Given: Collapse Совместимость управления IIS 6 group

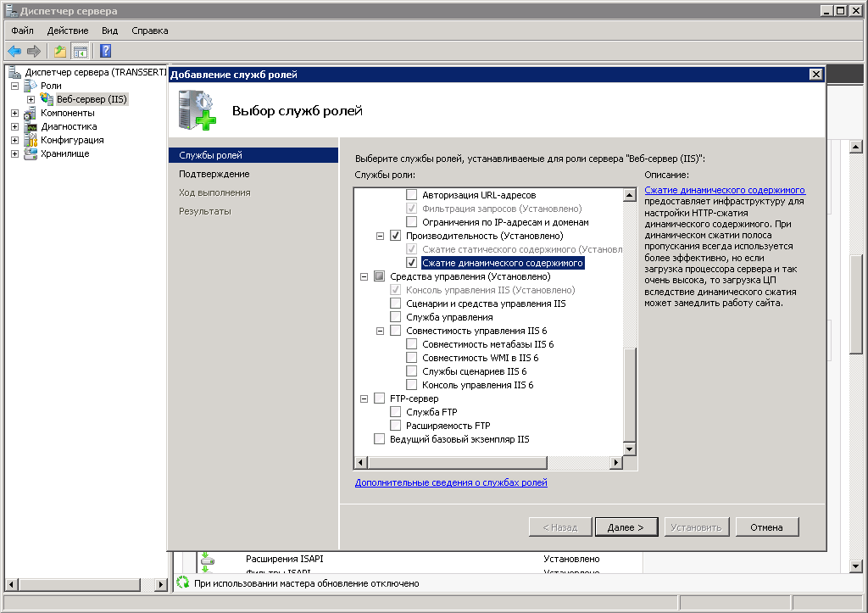Looking at the screenshot, I should click(x=381, y=331).
